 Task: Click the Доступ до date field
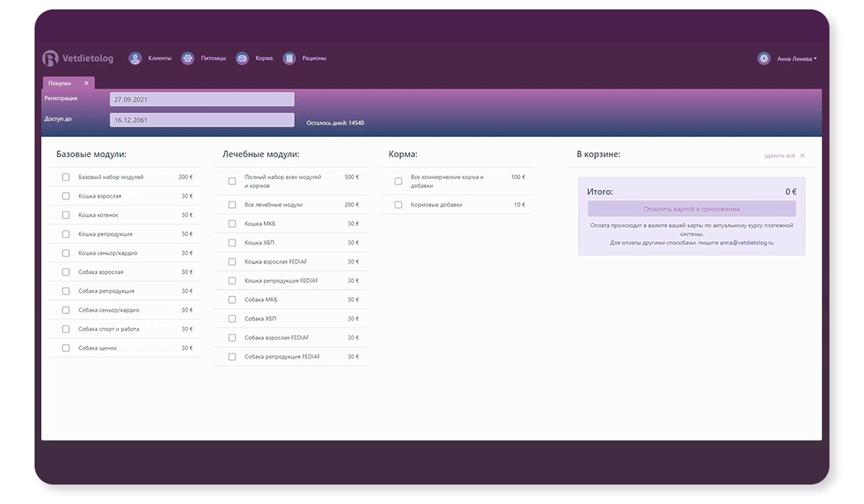pyautogui.click(x=202, y=120)
